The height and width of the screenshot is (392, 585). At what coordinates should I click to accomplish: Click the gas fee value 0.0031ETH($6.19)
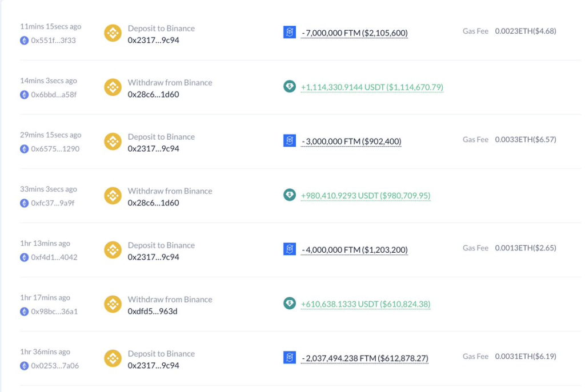pos(526,356)
